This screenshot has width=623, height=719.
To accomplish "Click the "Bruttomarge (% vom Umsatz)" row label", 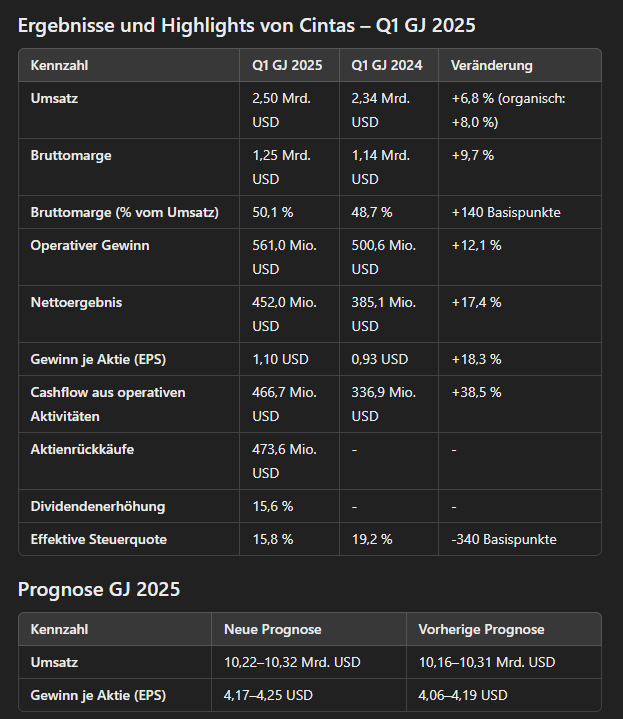I will click(125, 212).
